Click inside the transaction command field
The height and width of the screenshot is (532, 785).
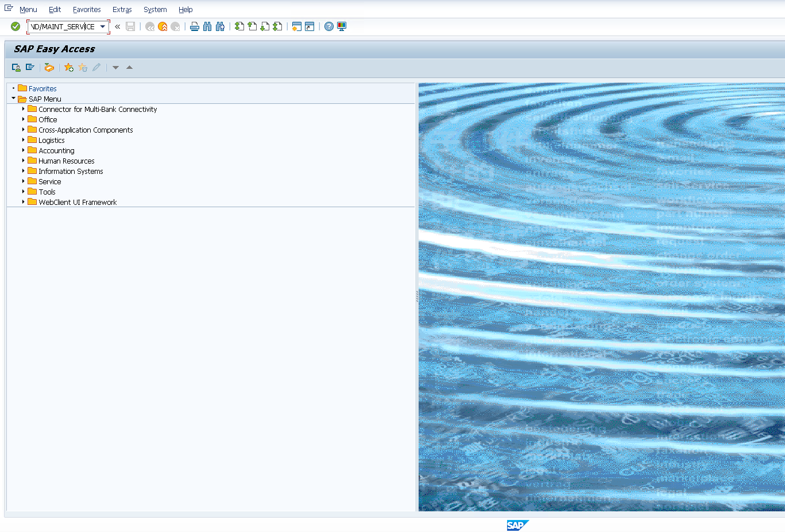click(63, 26)
